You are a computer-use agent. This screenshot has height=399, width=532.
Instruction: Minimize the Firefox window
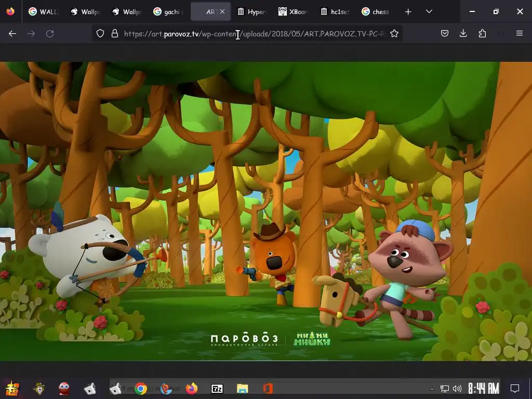(472, 11)
